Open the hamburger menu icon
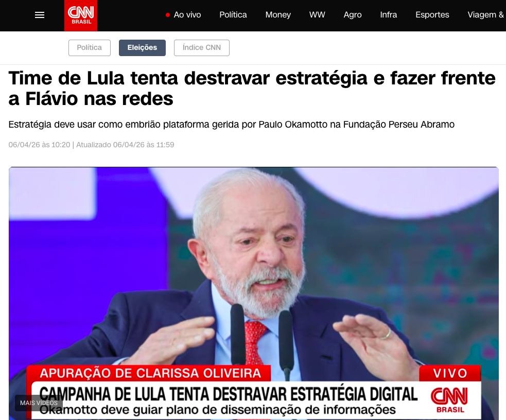This screenshot has height=420, width=506. (x=39, y=15)
